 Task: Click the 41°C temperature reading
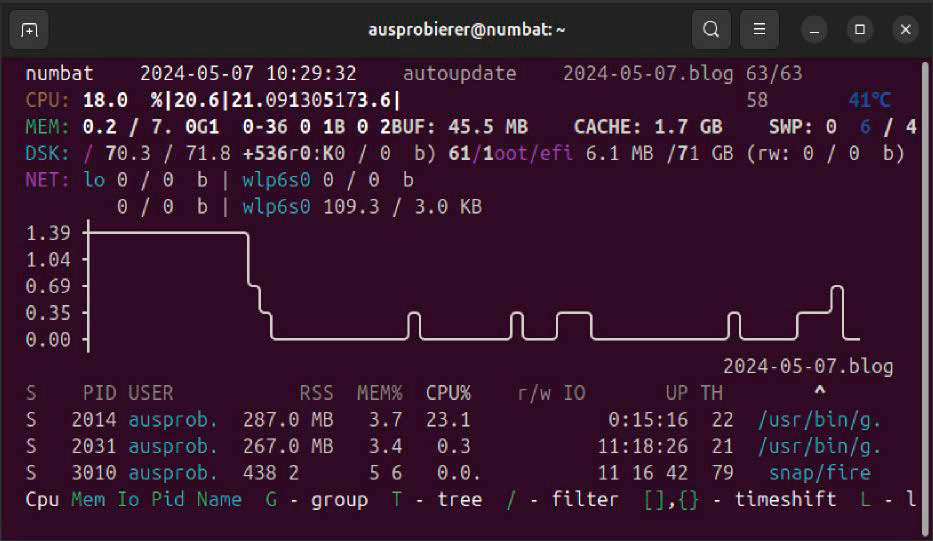pyautogui.click(x=869, y=100)
